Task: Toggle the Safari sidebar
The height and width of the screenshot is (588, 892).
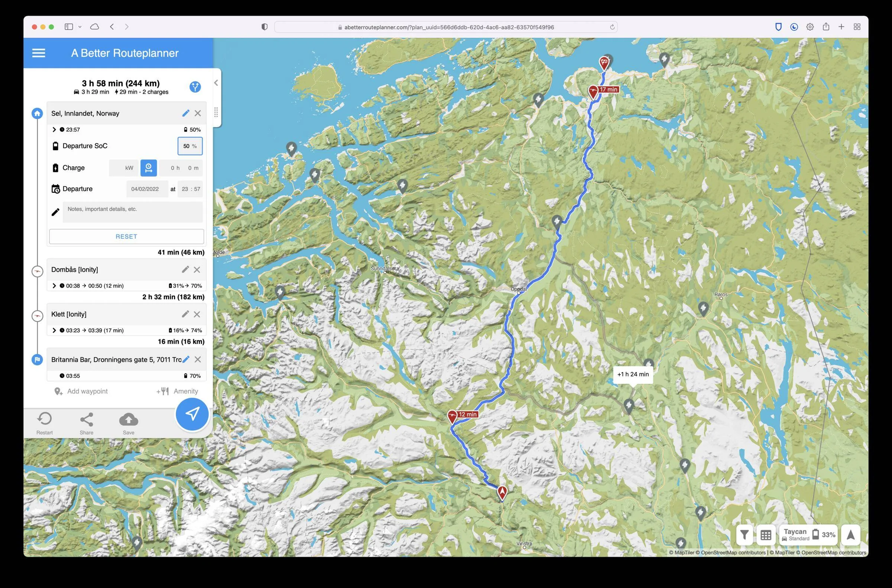Action: pyautogui.click(x=69, y=27)
